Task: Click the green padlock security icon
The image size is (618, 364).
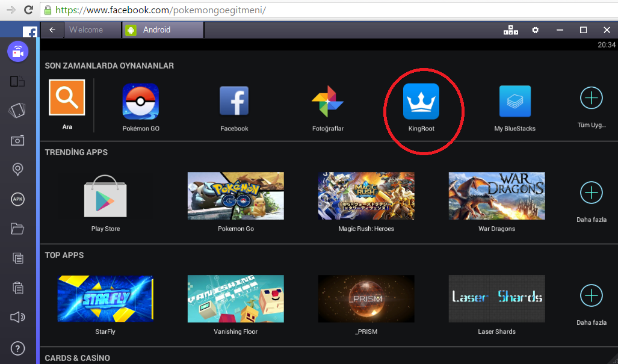Action: [48, 10]
